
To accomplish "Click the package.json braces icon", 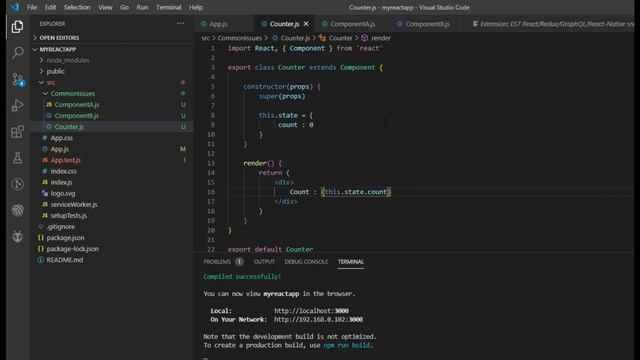I will [x=40, y=238].
